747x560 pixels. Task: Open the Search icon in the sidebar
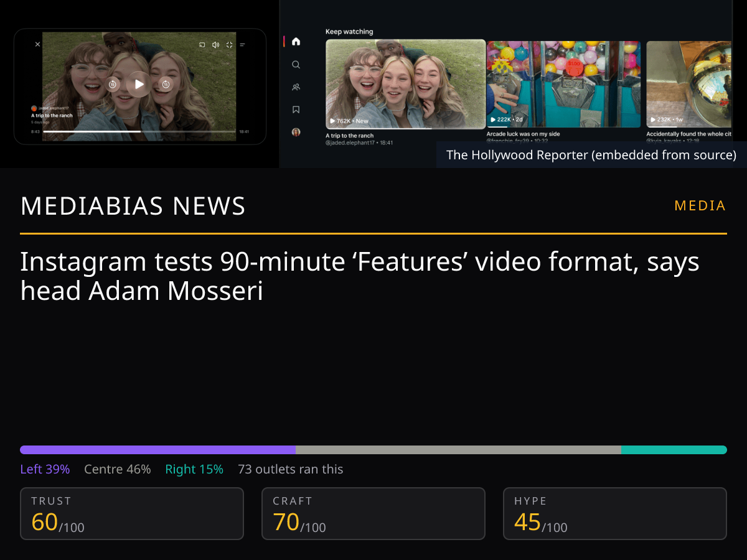click(x=296, y=64)
